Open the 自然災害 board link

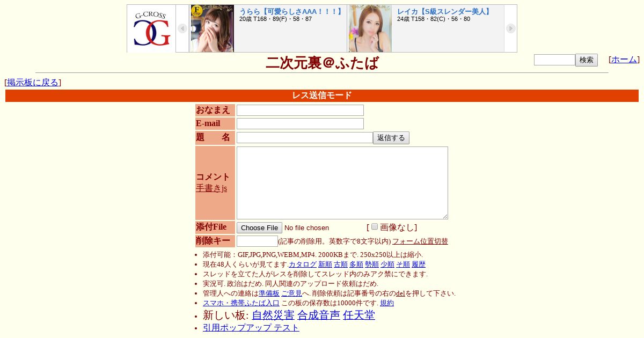pyautogui.click(x=273, y=315)
